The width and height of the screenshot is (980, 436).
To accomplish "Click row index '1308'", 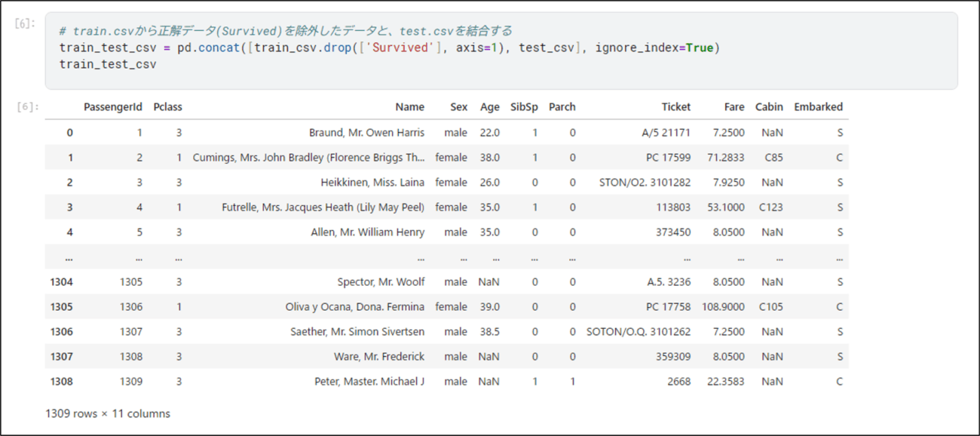I will (x=62, y=382).
